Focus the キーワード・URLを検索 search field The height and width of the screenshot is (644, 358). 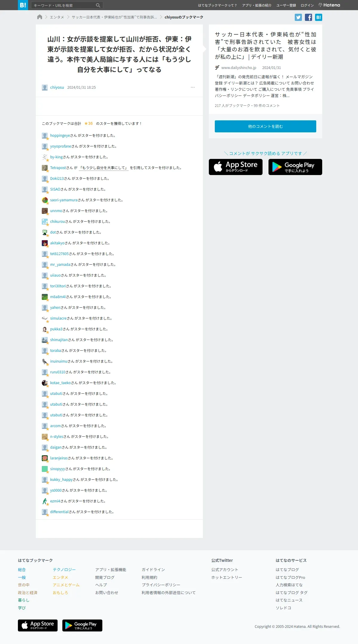coord(64,5)
